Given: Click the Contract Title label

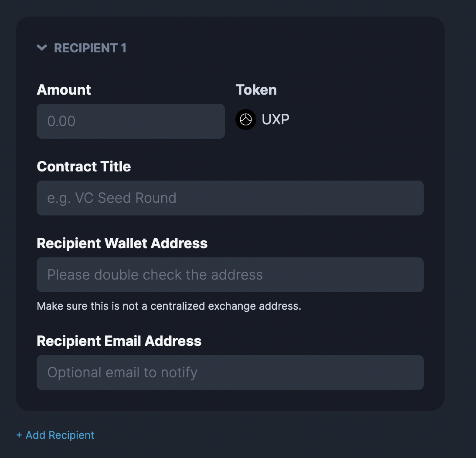Looking at the screenshot, I should (x=84, y=167).
